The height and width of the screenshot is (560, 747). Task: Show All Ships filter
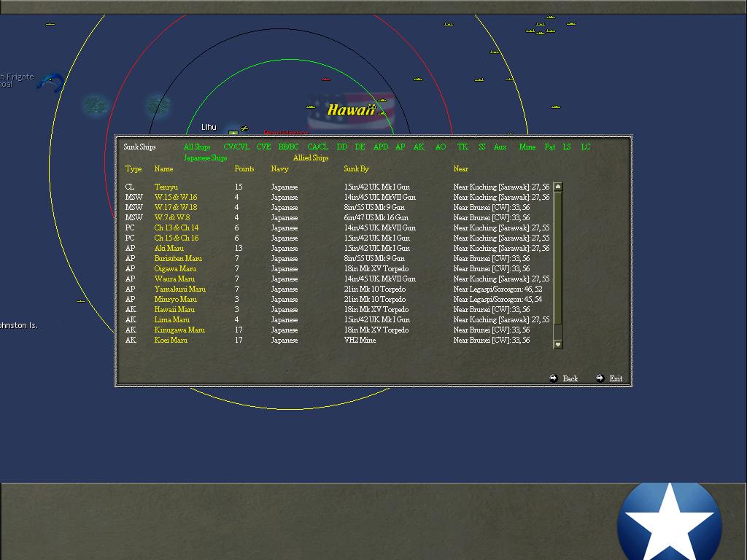tap(197, 147)
